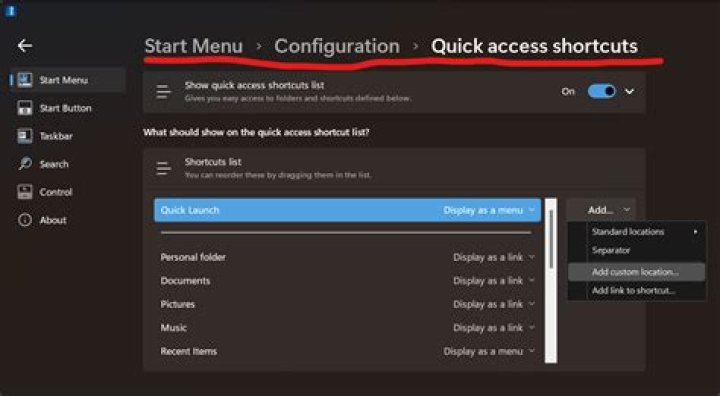Open Recent Items display mode dropdown
The width and height of the screenshot is (720, 396).
(489, 351)
